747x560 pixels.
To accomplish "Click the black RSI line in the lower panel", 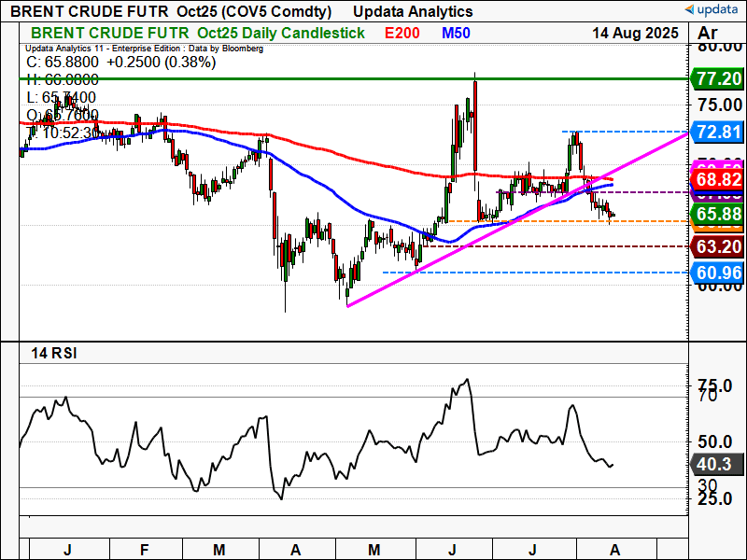I will [x=316, y=439].
